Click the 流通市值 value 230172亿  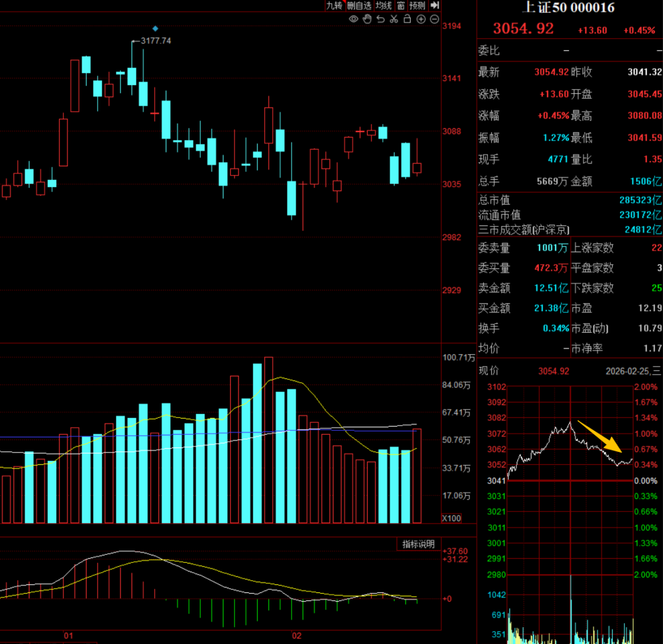[640, 215]
